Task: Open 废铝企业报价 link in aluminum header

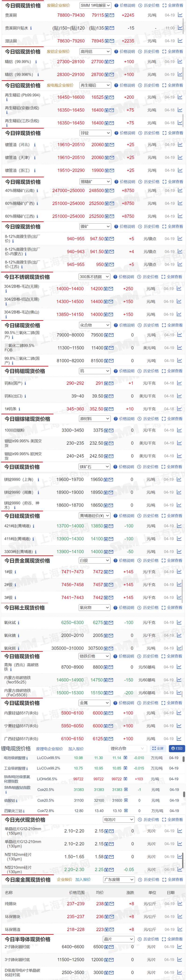Action: pyautogui.click(x=58, y=51)
